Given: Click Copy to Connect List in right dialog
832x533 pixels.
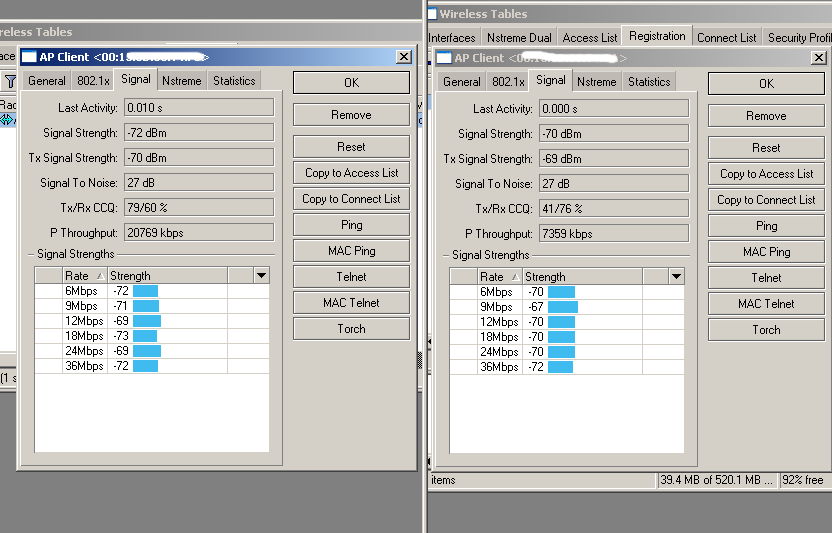Looking at the screenshot, I should (766, 200).
